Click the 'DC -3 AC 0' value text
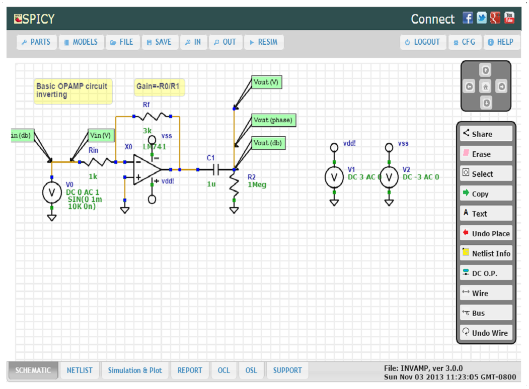529x389 pixels. coord(421,177)
